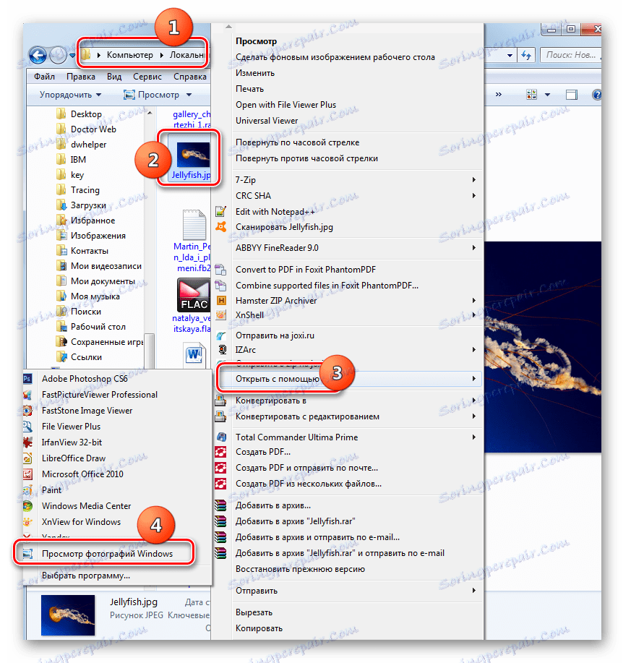Screen dimensions: 644x663
Task: Expand the 7-Zip submenu
Action: (473, 180)
